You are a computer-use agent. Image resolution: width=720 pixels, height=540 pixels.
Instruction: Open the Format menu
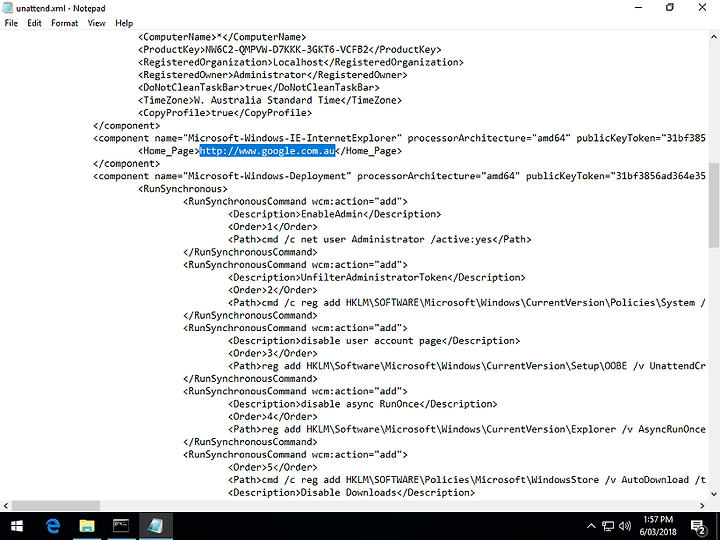click(x=64, y=23)
